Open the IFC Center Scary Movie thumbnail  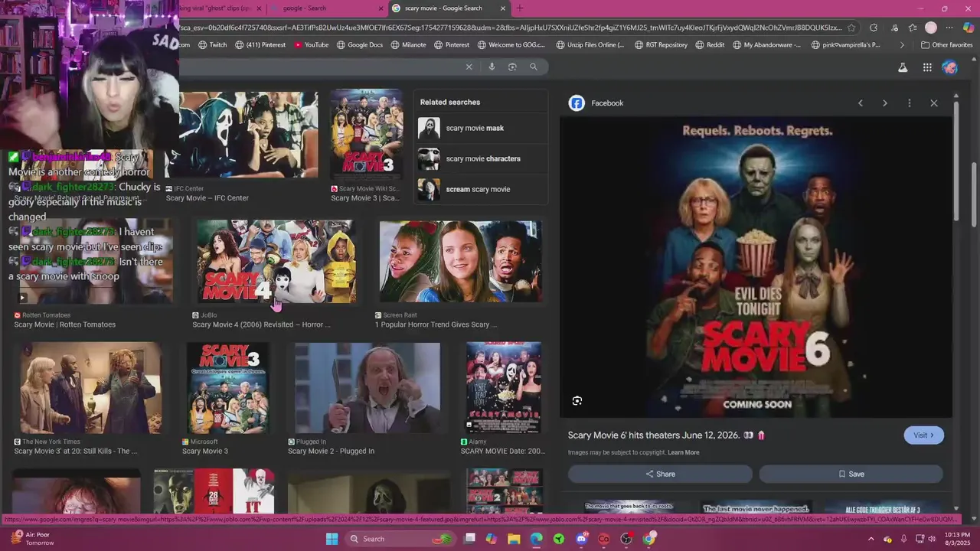249,135
